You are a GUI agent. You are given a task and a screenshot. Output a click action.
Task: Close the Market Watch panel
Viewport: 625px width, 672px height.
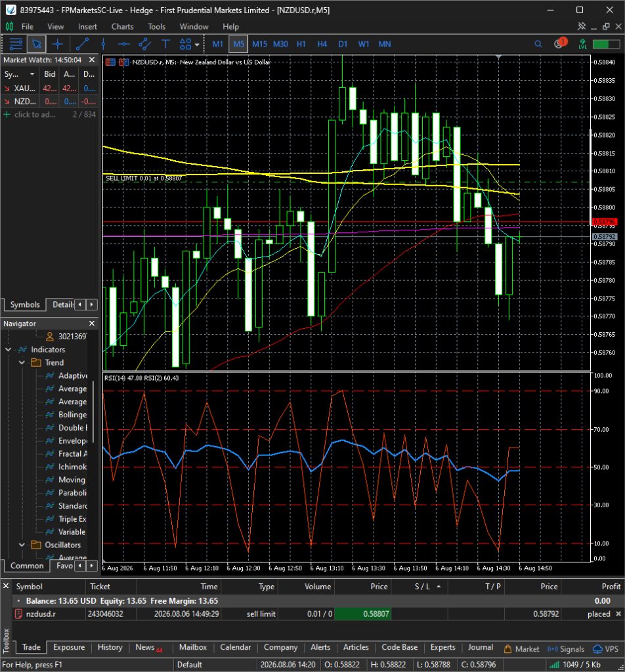92,60
